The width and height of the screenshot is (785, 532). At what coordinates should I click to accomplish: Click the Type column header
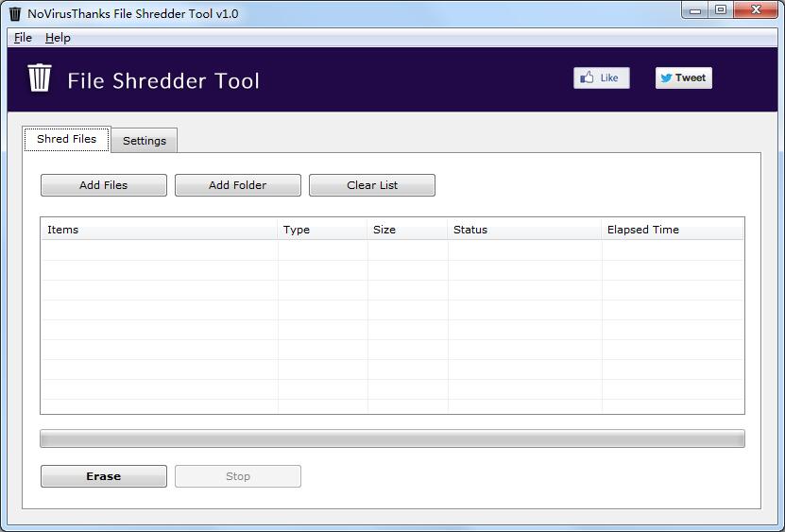pyautogui.click(x=322, y=230)
